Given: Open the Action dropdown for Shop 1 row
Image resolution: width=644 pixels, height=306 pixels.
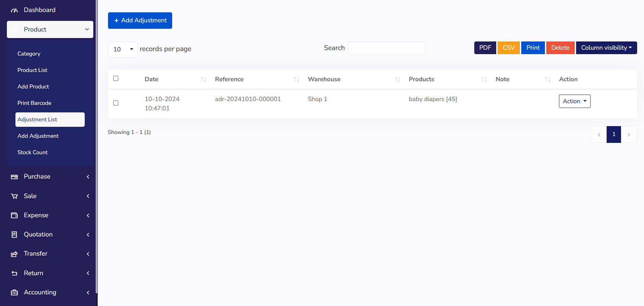Looking at the screenshot, I should tap(574, 101).
